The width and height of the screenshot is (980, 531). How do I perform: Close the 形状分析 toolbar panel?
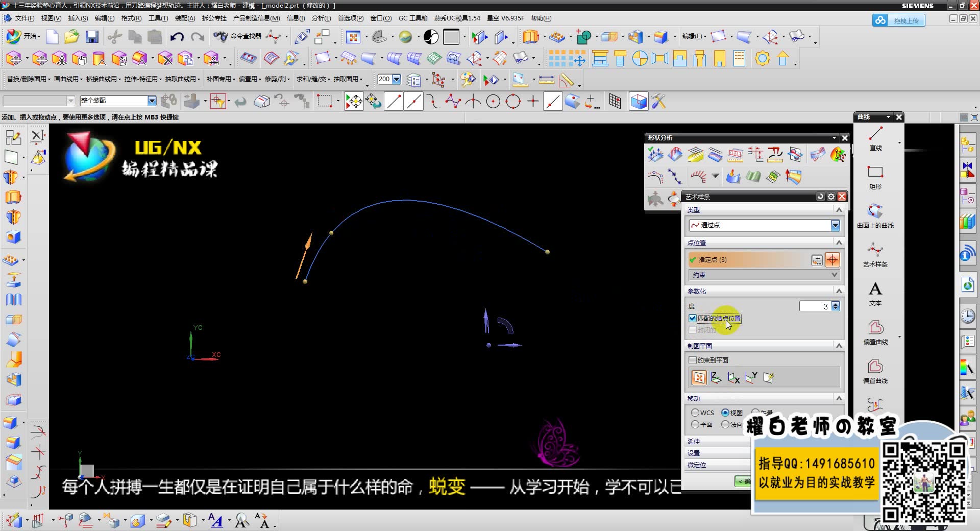845,138
